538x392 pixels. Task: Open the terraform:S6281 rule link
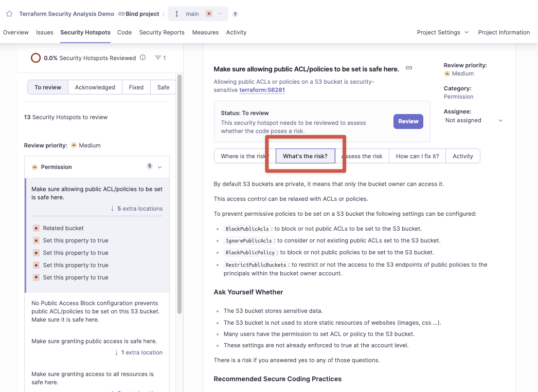coord(262,90)
